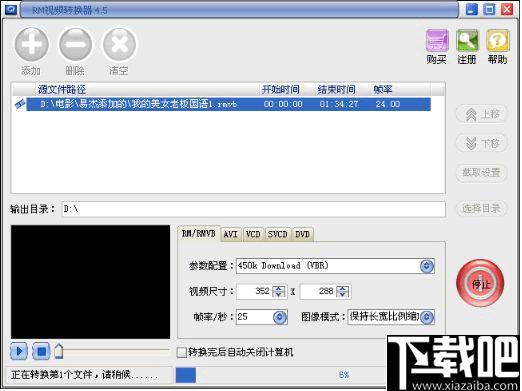Click the 下移 move down button
522x391 pixels.
[481, 143]
